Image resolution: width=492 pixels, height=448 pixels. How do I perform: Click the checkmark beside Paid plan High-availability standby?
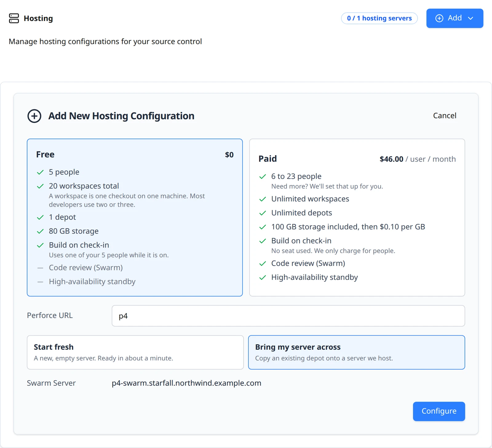click(x=263, y=277)
